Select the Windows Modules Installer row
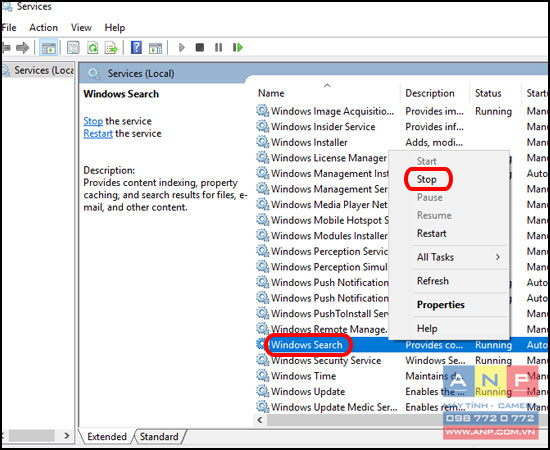Screen dimensions: 550x450 (x=322, y=235)
